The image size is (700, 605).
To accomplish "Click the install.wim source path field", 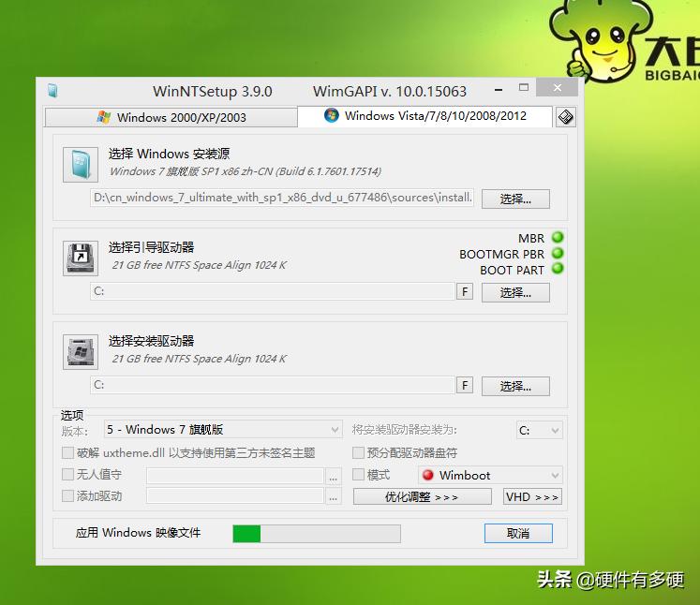I will [282, 198].
